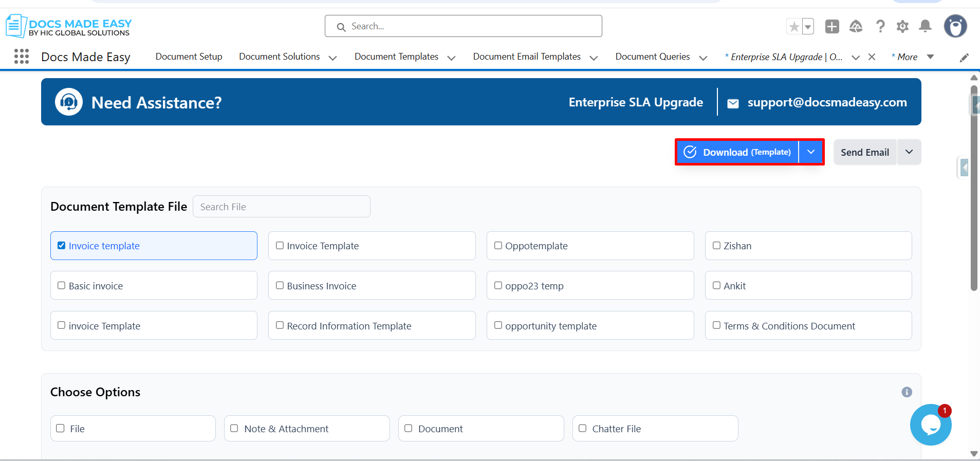Open the Document Solutions tab
Viewport: 980px width, 461px height.
[279, 57]
